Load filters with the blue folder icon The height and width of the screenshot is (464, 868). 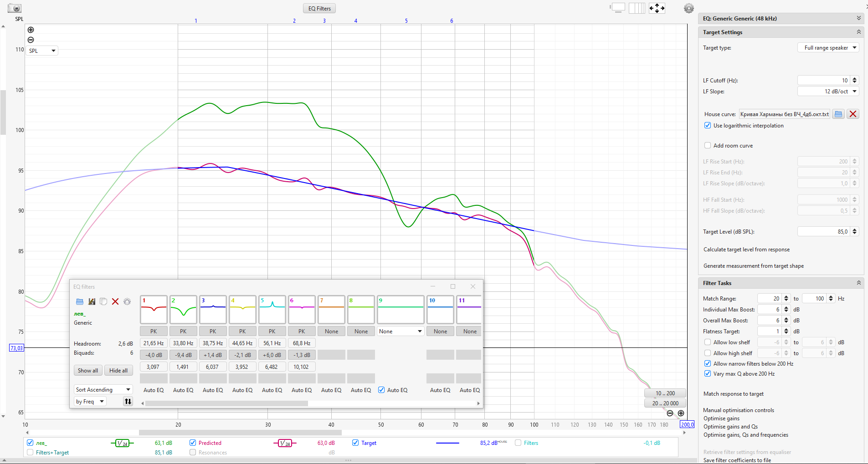click(80, 301)
